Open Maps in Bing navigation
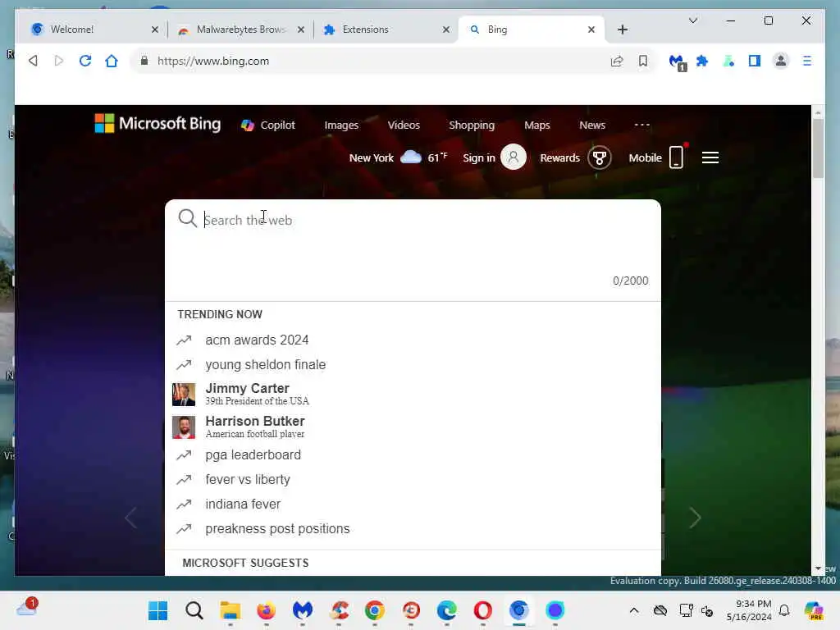 pyautogui.click(x=537, y=126)
